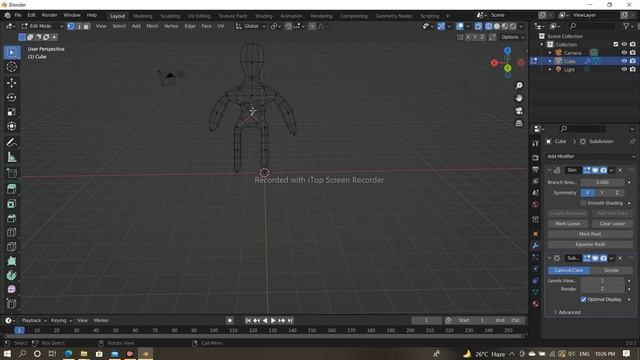The height and width of the screenshot is (360, 640).
Task: Open the Modifier properties wrench tab
Action: click(536, 245)
